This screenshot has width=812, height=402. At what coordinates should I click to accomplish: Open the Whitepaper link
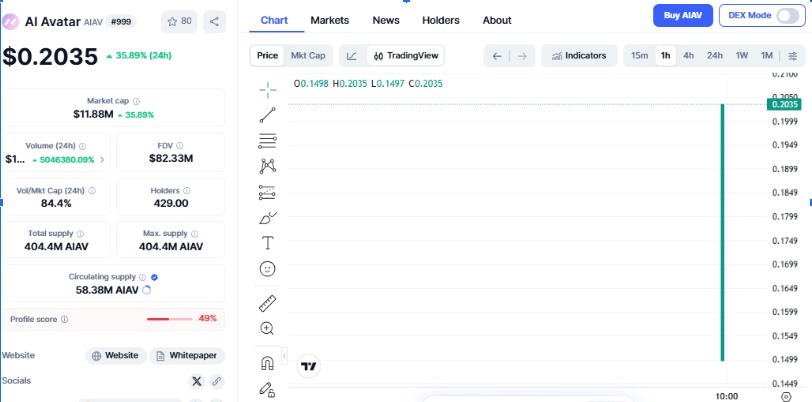point(188,356)
